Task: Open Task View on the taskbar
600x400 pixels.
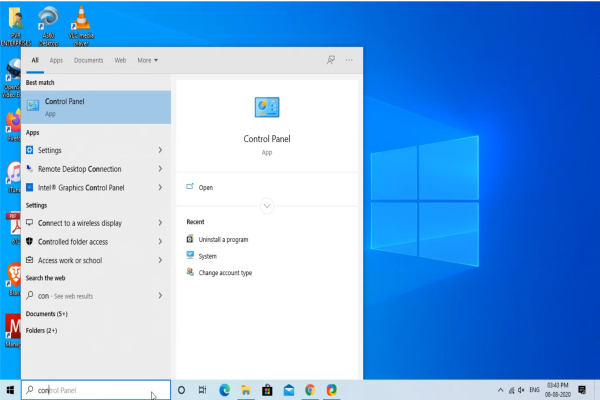Action: point(202,390)
